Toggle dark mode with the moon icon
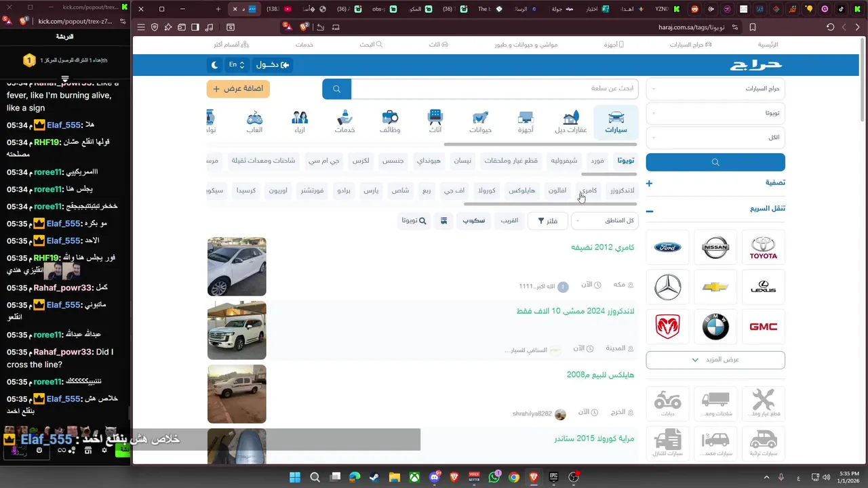 [215, 64]
